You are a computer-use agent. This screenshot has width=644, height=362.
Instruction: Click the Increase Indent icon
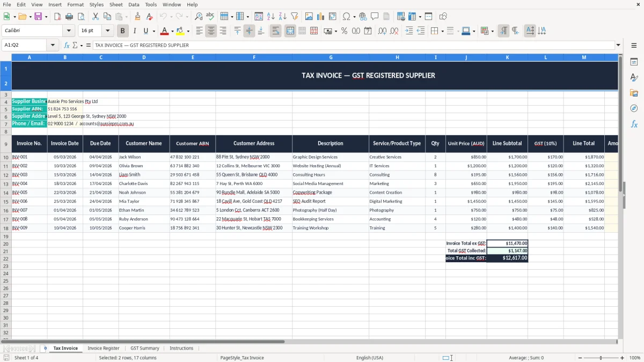coord(409,31)
